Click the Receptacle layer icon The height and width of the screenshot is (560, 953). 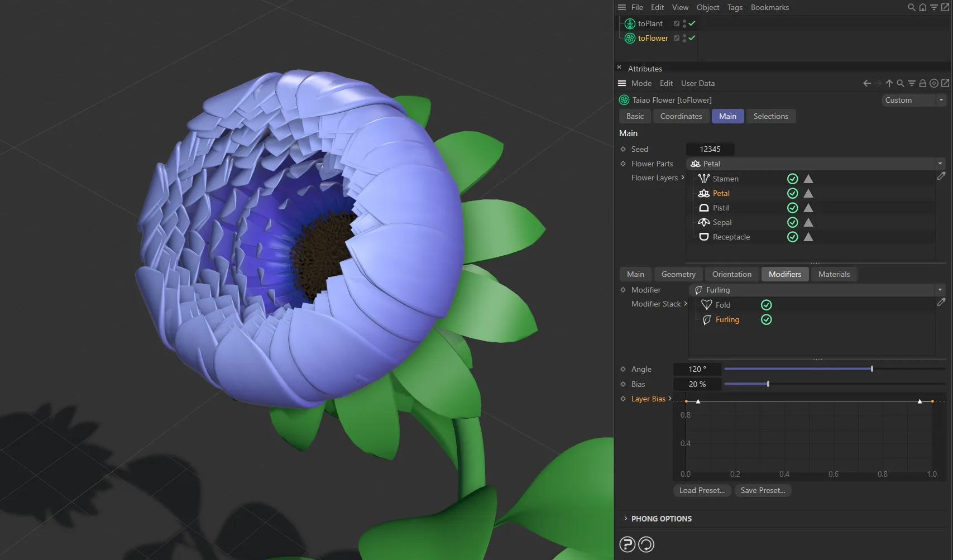[703, 237]
